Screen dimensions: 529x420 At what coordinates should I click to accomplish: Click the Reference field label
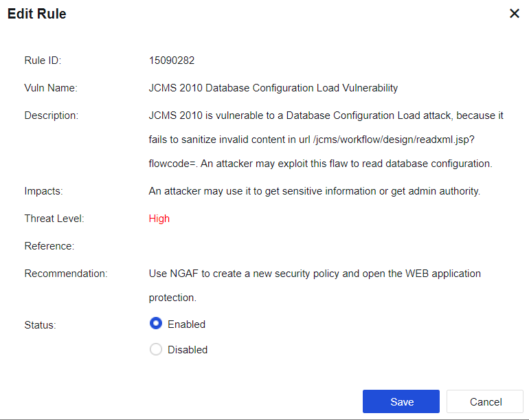49,246
